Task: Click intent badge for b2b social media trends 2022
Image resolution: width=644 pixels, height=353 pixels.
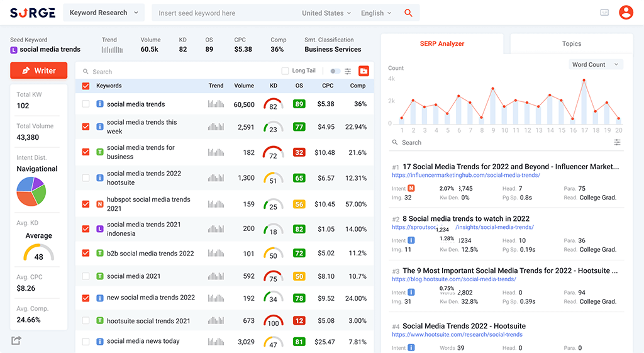Action: pos(100,253)
